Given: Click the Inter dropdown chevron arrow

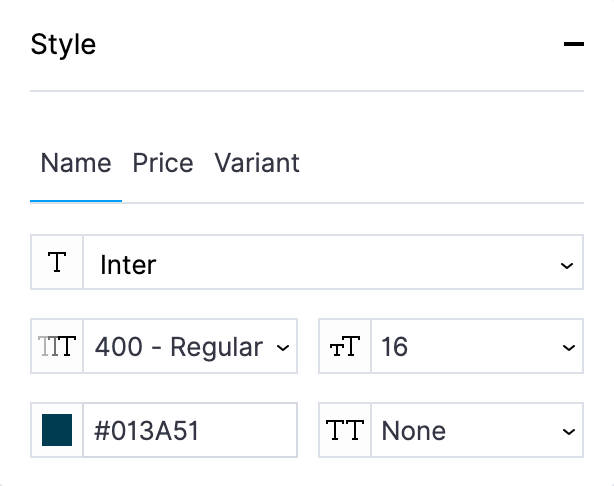Looking at the screenshot, I should (567, 266).
